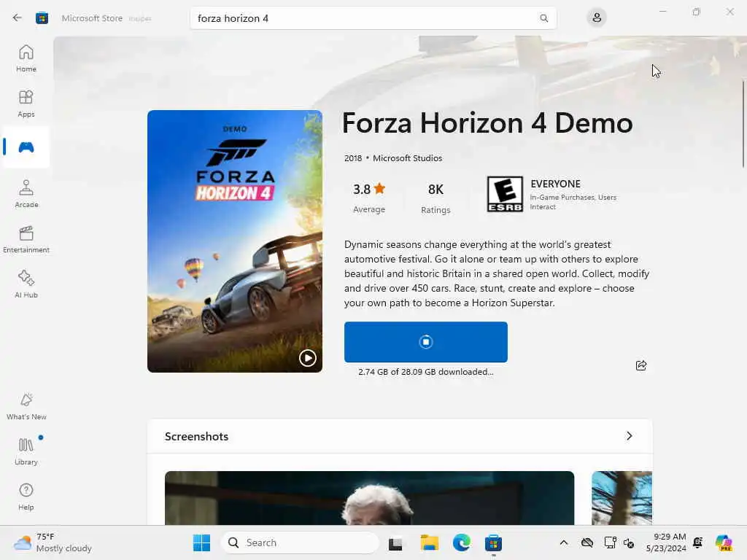
Task: Click the search magnifier icon
Action: pos(543,18)
